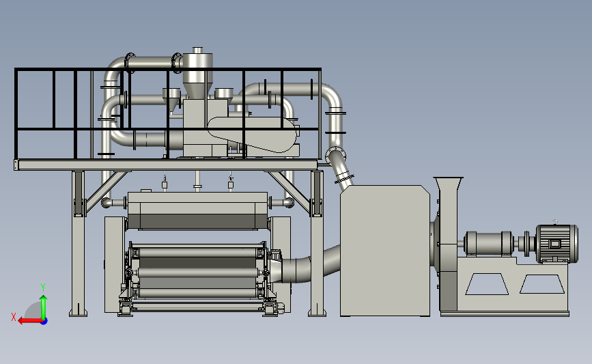Select the bearing housing between fan and motor
Image resolution: width=592 pixels, height=364 pixels.
tap(488, 243)
